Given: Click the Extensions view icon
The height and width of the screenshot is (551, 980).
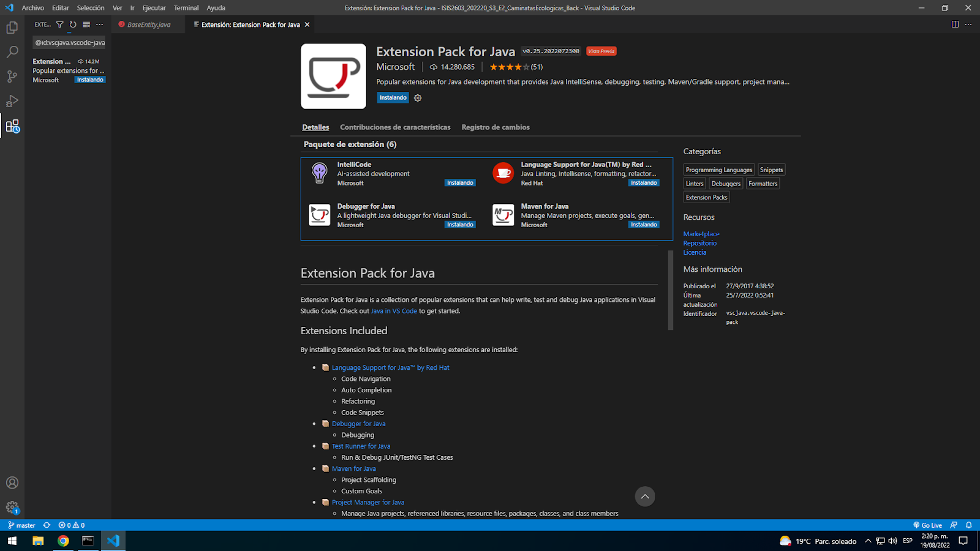Looking at the screenshot, I should 12,126.
